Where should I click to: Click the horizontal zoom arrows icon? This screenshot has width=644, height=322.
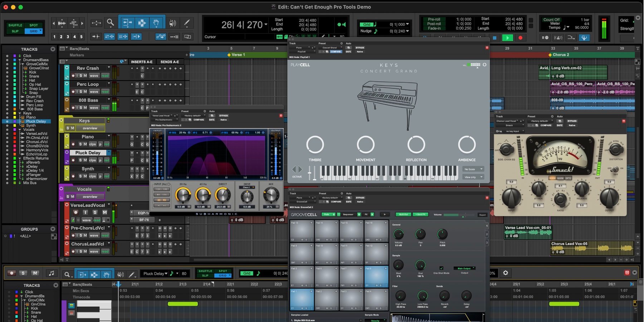pos(96,23)
